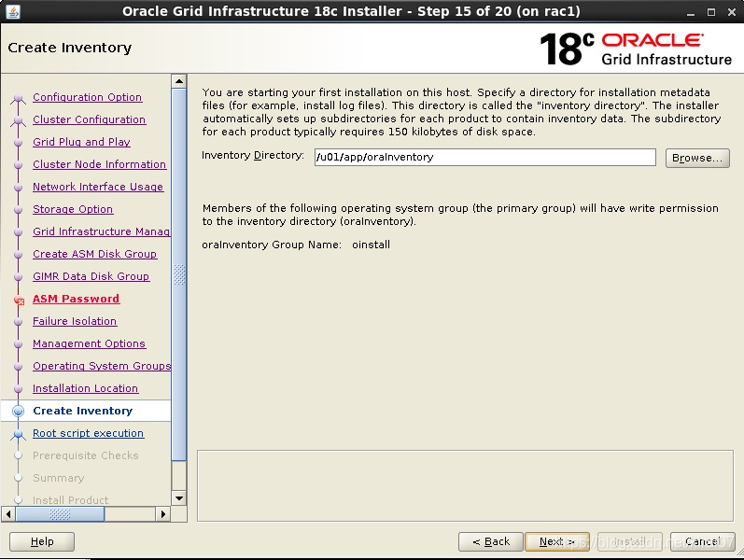Click the steps list scroll down arrow
Image resolution: width=744 pixels, height=560 pixels.
[179, 498]
